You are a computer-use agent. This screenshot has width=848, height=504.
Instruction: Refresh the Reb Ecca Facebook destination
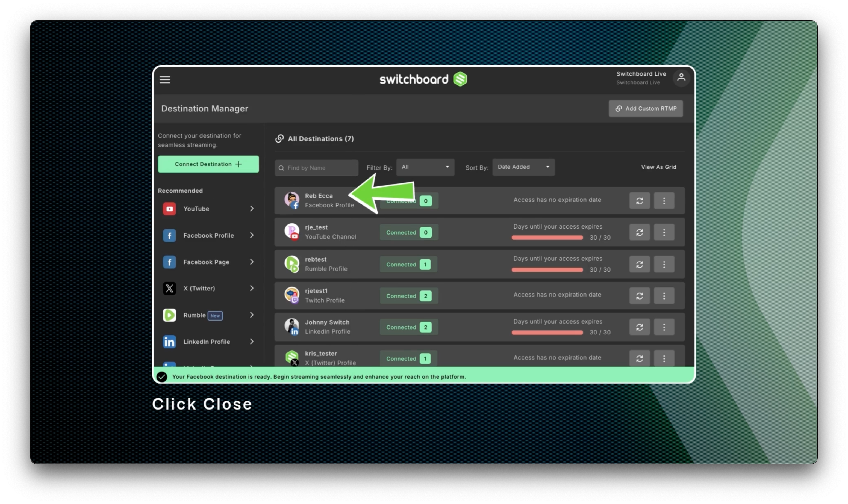(639, 201)
